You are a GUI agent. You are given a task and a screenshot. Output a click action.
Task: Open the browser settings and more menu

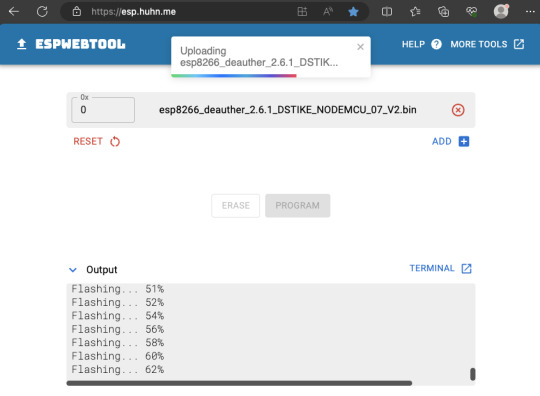[530, 12]
